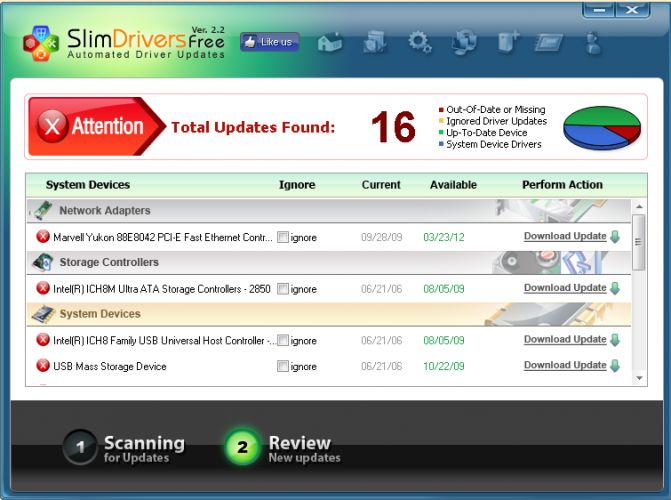Download Update for Intel ICH8M Storage Controllers
Image resolution: width=671 pixels, height=500 pixels.
click(x=565, y=288)
